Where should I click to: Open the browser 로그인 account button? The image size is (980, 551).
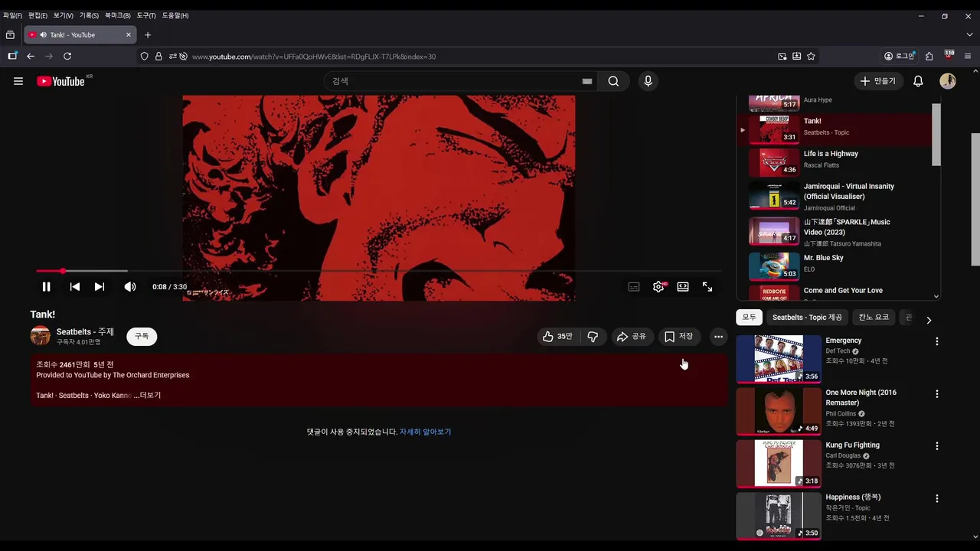pyautogui.click(x=900, y=57)
